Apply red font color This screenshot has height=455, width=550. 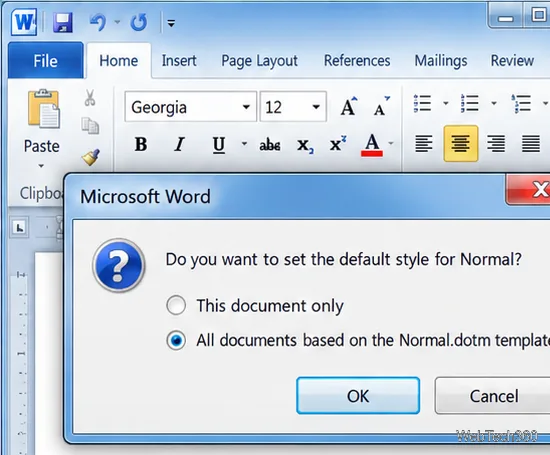click(x=372, y=145)
